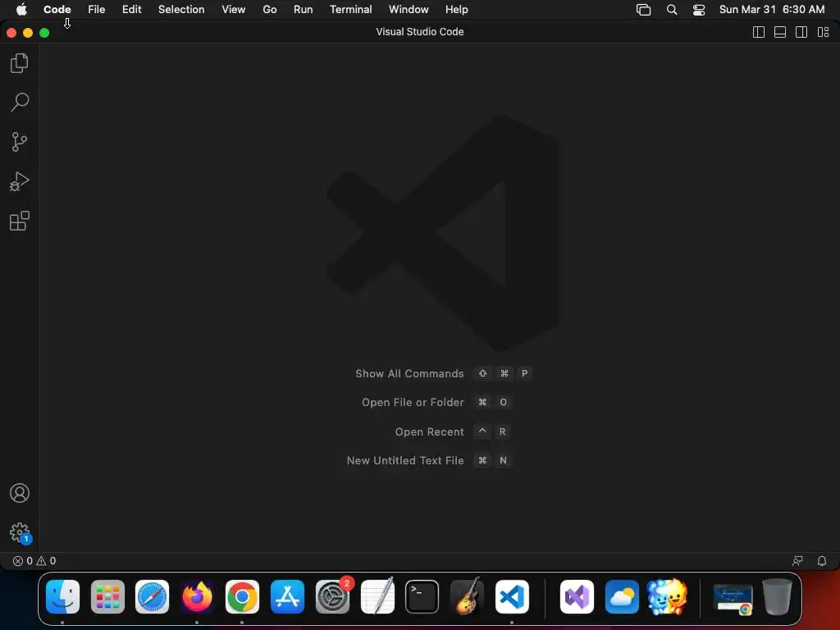Open the Trash from the Dock
The image size is (840, 630).
(778, 597)
